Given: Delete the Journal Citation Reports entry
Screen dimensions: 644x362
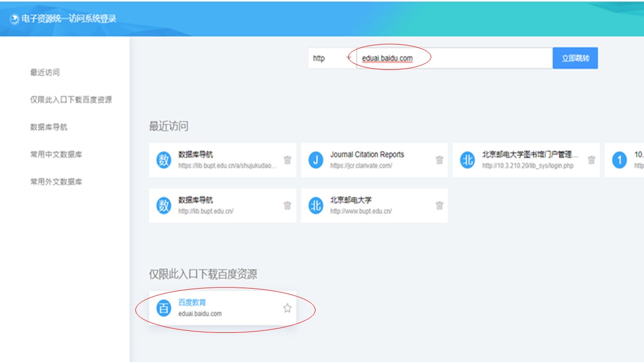Looking at the screenshot, I should point(439,160).
